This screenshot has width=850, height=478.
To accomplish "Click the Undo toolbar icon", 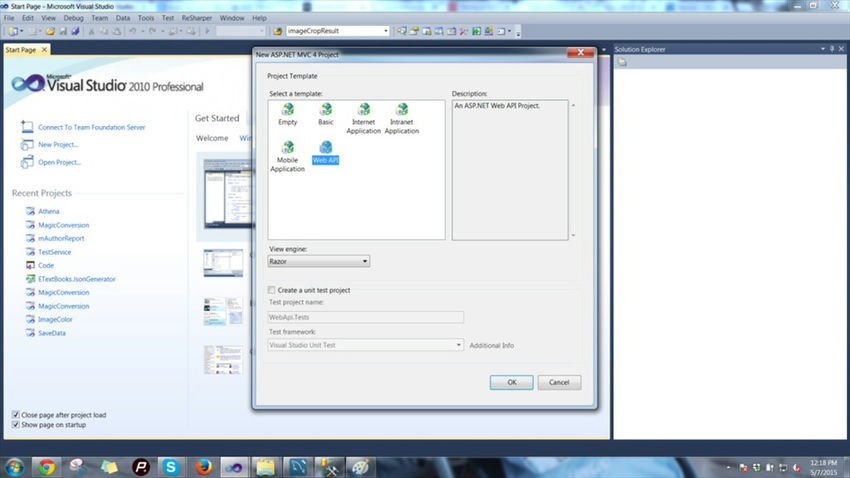I will click(133, 31).
